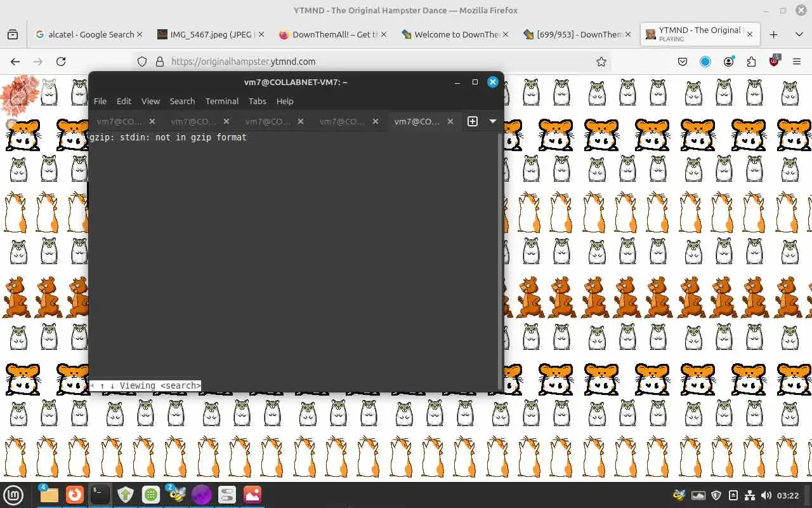Click the 'Viewing <search>' status line

(145, 385)
